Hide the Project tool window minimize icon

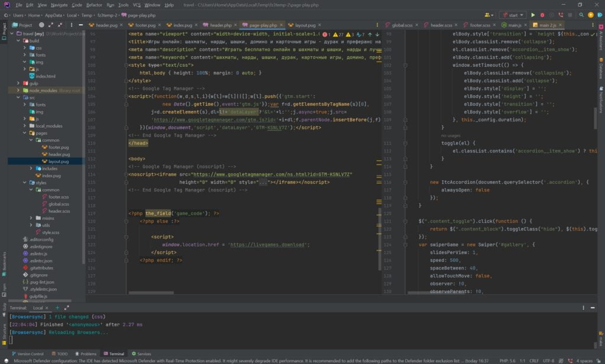(x=80, y=25)
